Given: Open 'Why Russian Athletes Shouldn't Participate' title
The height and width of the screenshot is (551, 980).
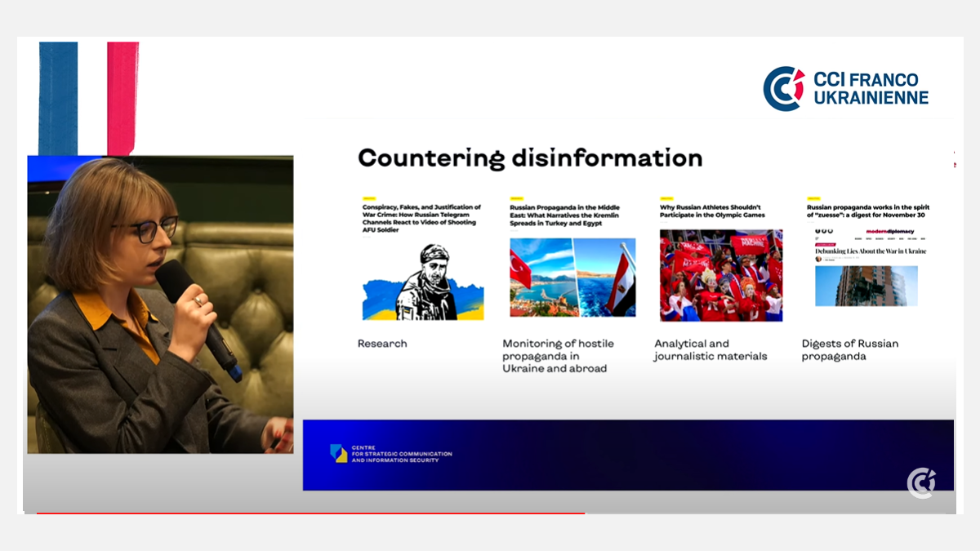Looking at the screenshot, I should 710,212.
